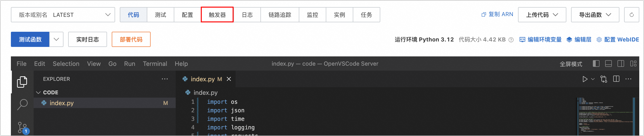Open 版本或别名 LATEST dropdown

(63, 15)
